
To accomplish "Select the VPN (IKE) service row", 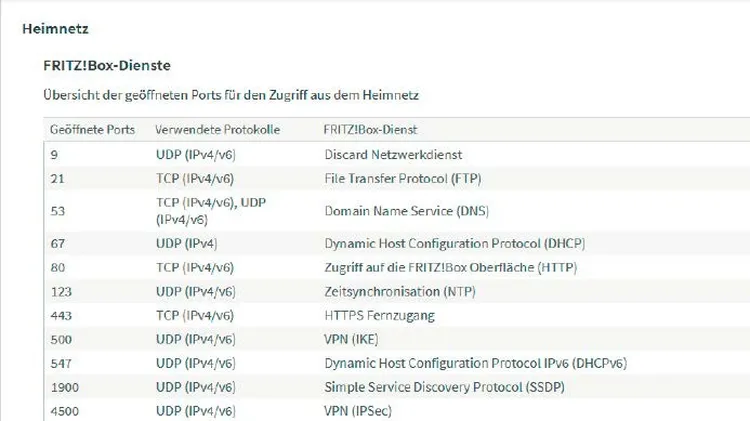I will click(397, 339).
